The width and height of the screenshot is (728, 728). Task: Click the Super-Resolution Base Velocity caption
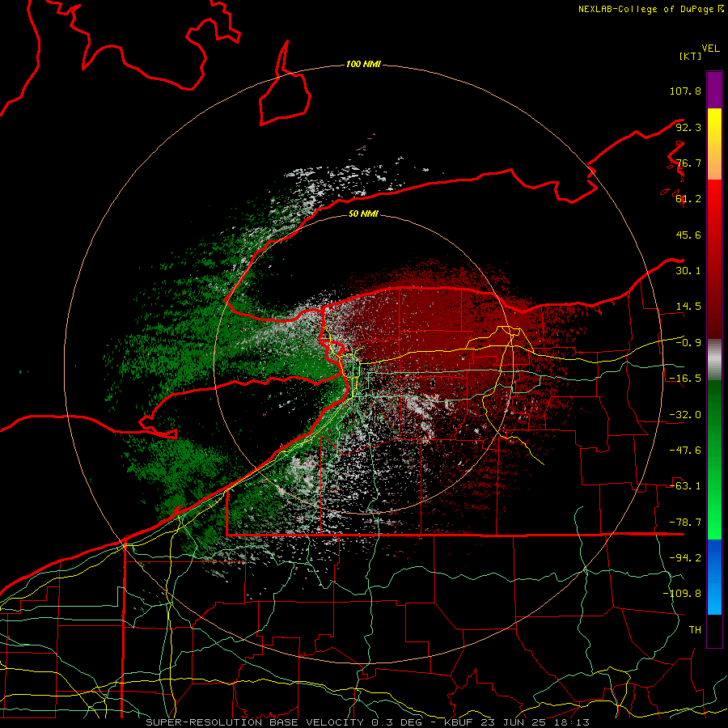pos(368,722)
